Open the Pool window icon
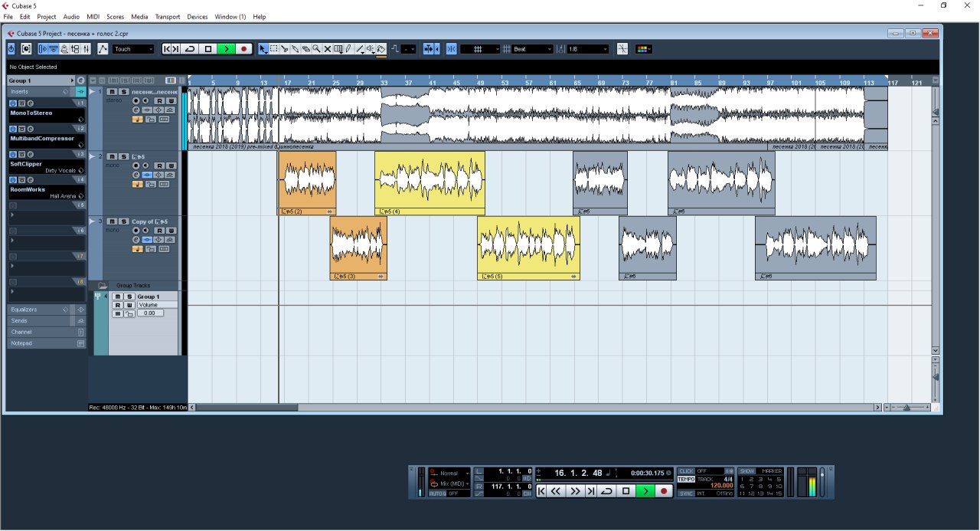The image size is (980, 531). (75, 49)
